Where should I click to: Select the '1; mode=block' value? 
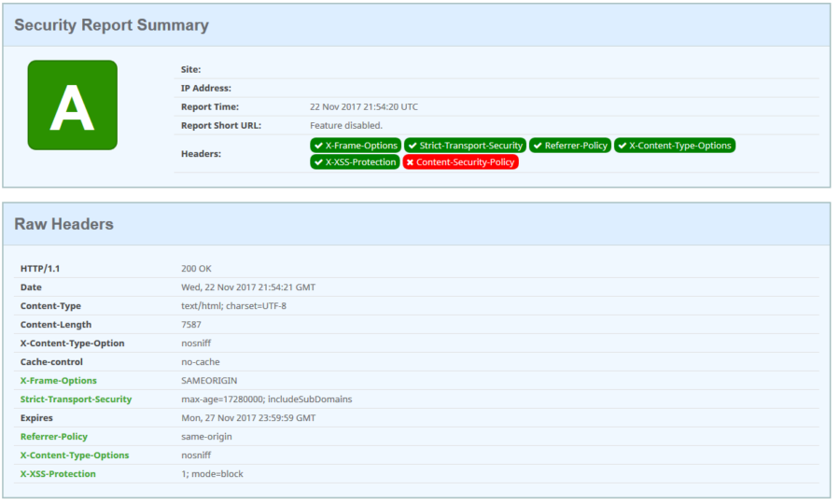[x=212, y=474]
